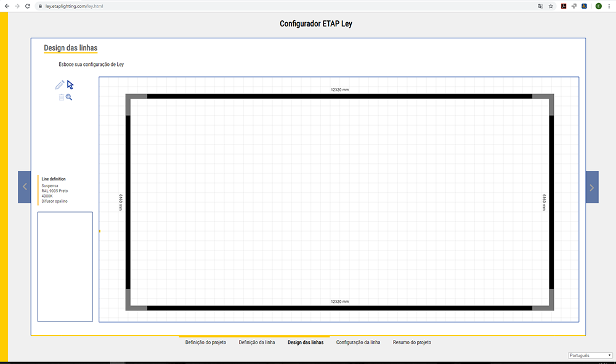Viewport: 616px width, 364px height.
Task: Click the bottom-left gray corner piece
Action: click(x=129, y=307)
